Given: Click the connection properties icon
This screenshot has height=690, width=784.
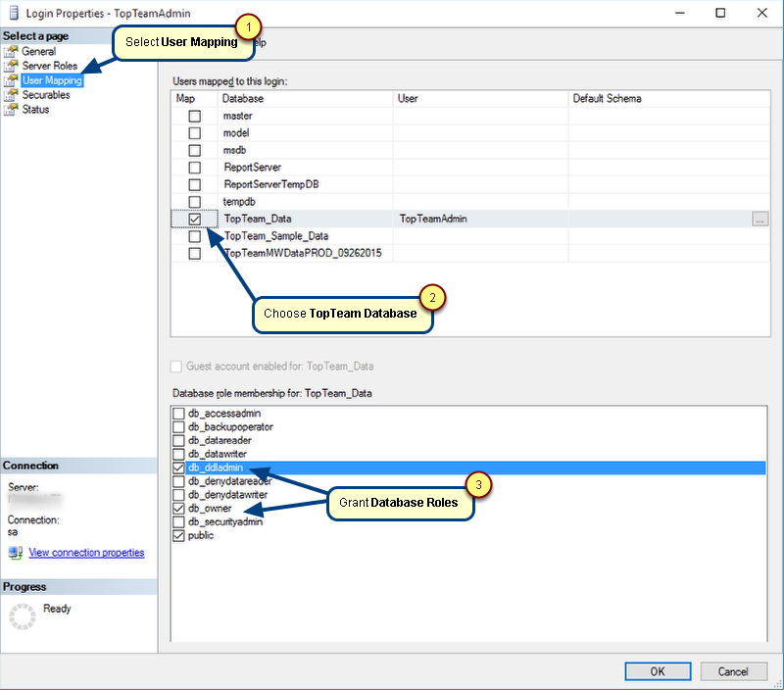Looking at the screenshot, I should (x=15, y=553).
